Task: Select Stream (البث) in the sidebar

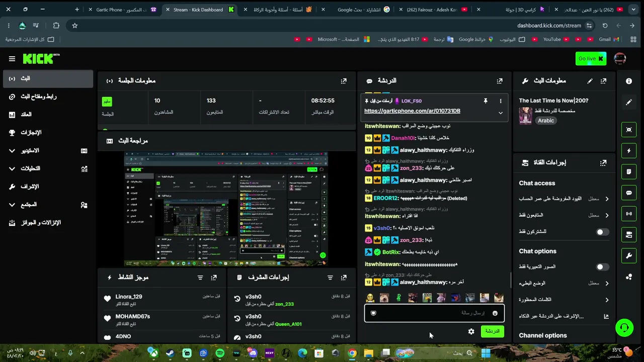Action: click(x=48, y=79)
